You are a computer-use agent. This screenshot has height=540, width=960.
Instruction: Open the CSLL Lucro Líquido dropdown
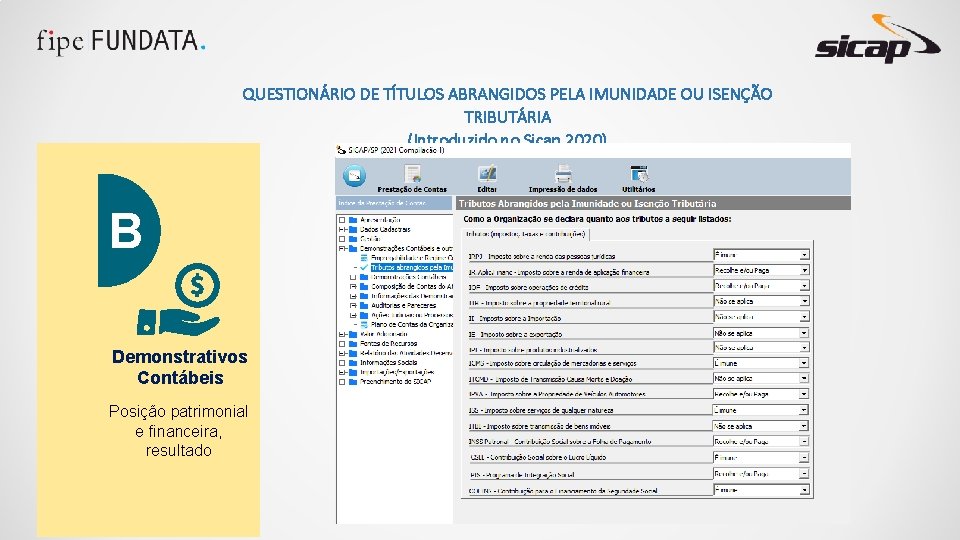tap(804, 457)
